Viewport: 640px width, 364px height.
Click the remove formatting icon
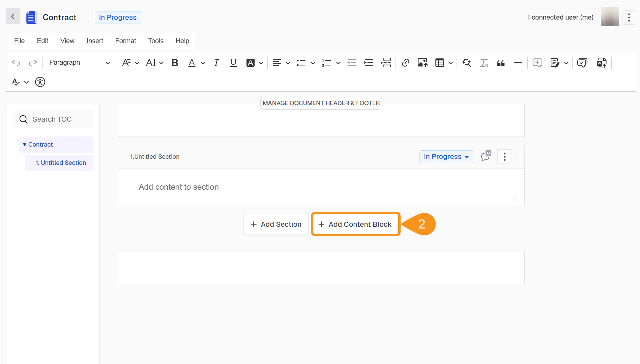tap(484, 63)
